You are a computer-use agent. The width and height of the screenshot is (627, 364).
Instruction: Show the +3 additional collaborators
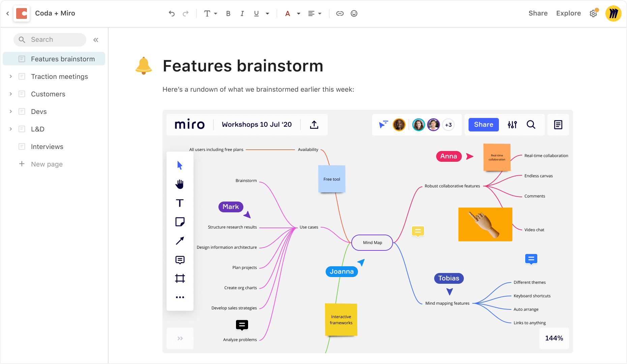click(x=448, y=125)
